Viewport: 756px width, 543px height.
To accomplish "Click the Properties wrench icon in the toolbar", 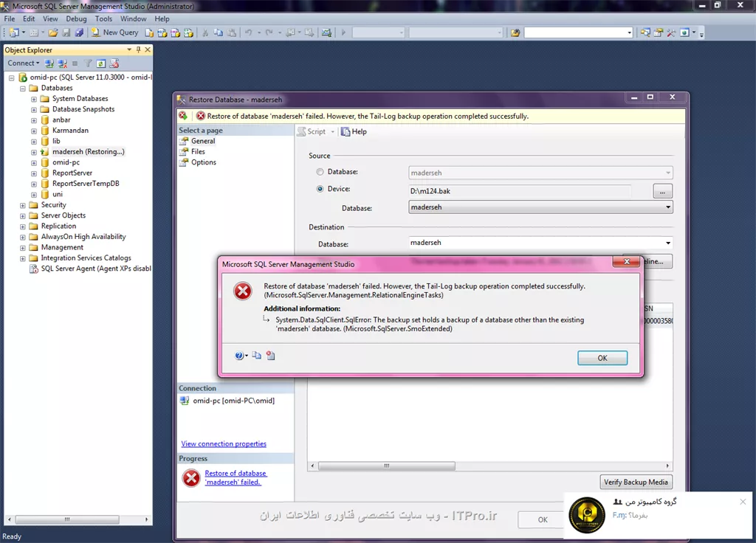I will tap(671, 32).
